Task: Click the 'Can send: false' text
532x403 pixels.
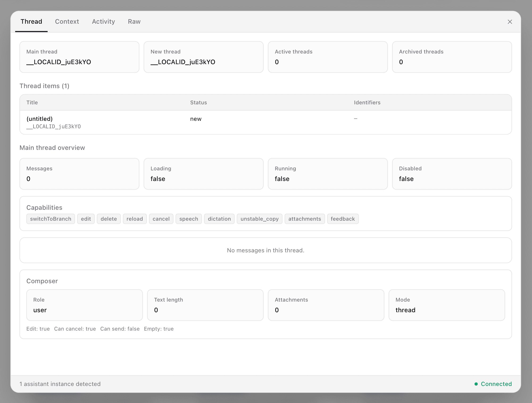Action: [x=120, y=329]
